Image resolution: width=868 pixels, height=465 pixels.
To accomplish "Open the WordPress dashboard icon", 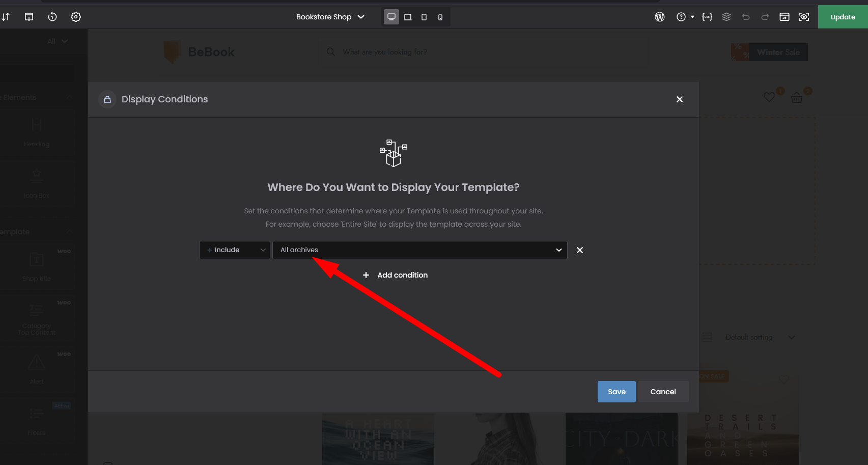I will click(x=660, y=17).
